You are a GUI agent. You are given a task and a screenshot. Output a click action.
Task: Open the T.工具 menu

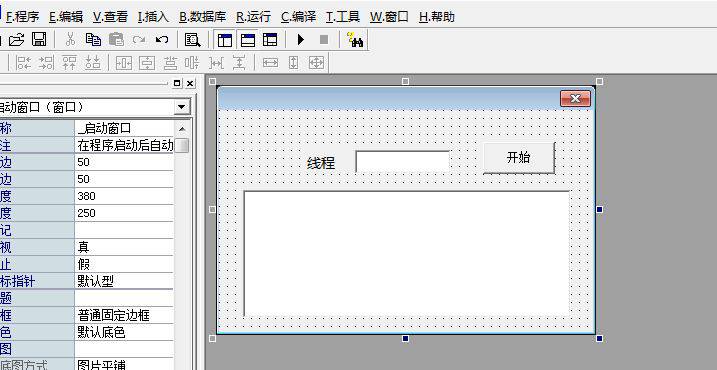coord(342,17)
